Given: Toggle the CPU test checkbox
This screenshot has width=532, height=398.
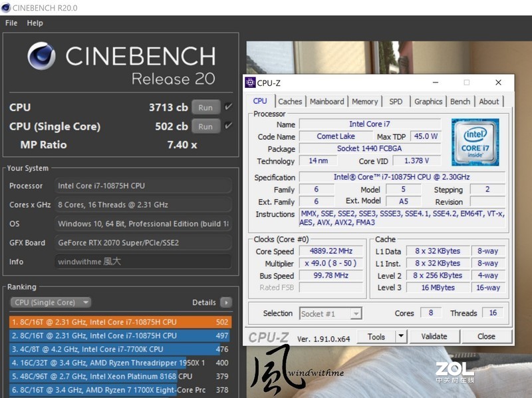Looking at the screenshot, I should coord(228,106).
